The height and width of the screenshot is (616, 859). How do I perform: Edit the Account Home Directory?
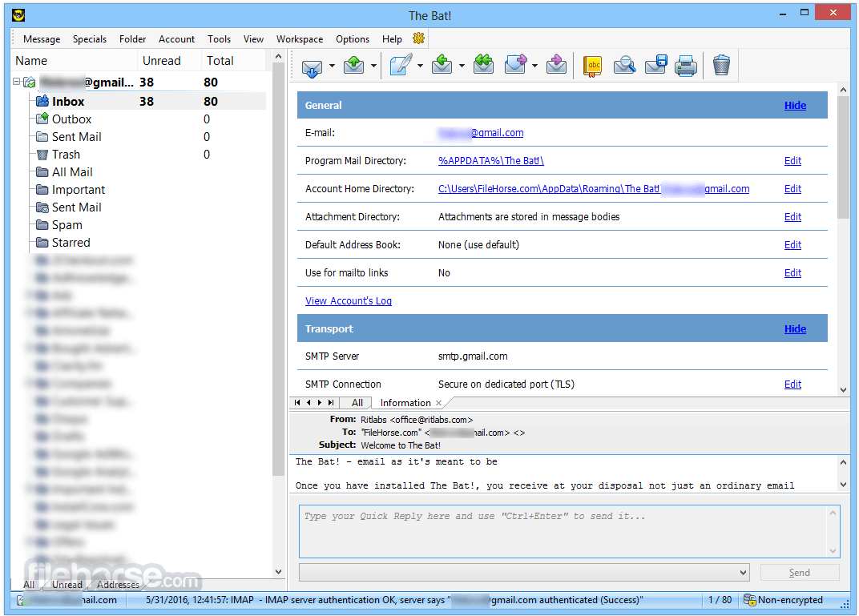point(792,188)
